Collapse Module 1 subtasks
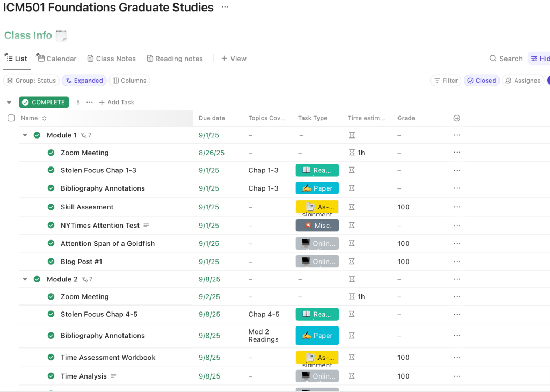The height and width of the screenshot is (392, 550). [x=25, y=135]
